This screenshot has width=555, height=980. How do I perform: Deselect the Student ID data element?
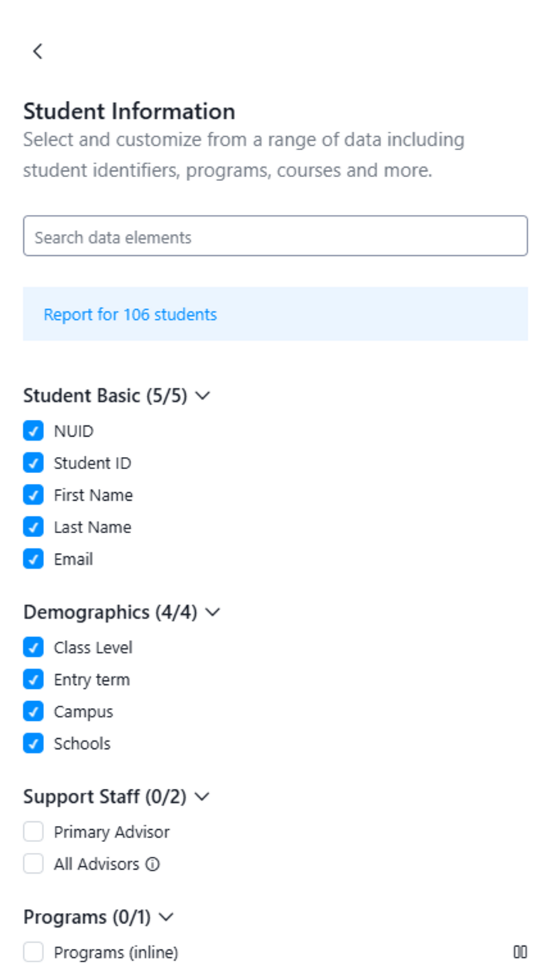pyautogui.click(x=32, y=462)
